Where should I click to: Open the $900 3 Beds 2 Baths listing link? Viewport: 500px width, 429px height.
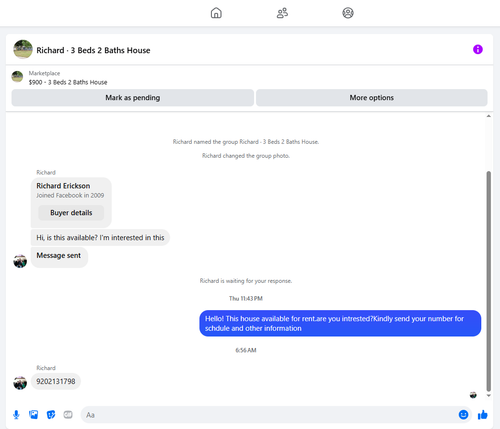tap(68, 82)
